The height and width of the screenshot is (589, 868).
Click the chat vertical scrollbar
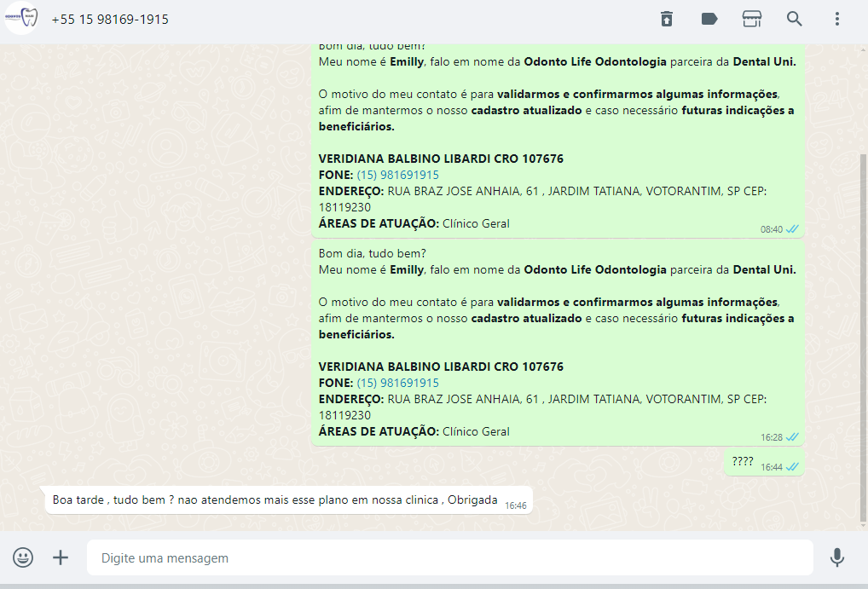point(863,338)
